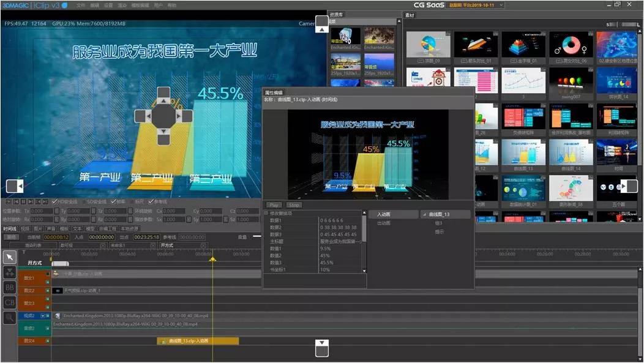The image size is (644, 363).
Task: Toggle the HD安全线 checkbox
Action: 54,201
